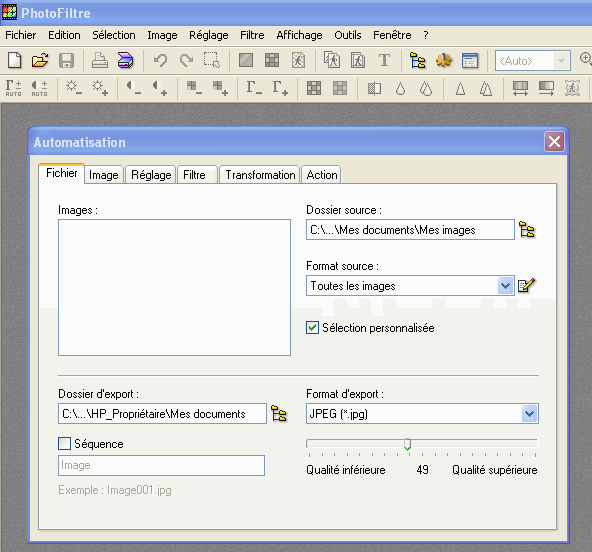The width and height of the screenshot is (592, 552).
Task: Browse export folder icon next to Dossier d'export
Action: click(x=279, y=413)
